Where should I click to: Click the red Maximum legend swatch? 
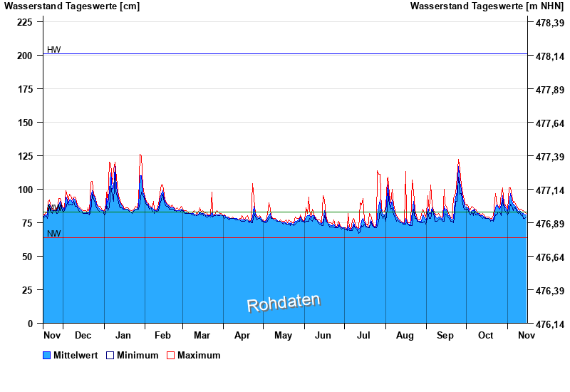[170, 355]
